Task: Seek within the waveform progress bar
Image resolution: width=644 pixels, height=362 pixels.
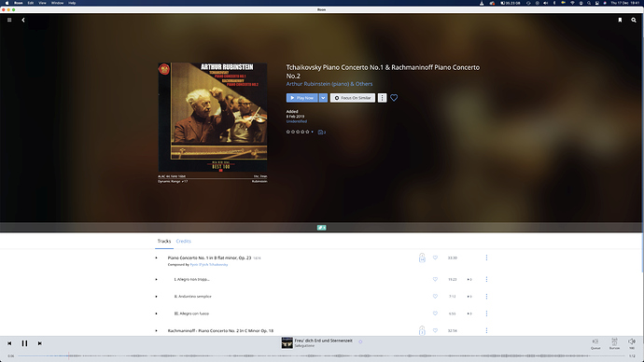Action: (321, 355)
